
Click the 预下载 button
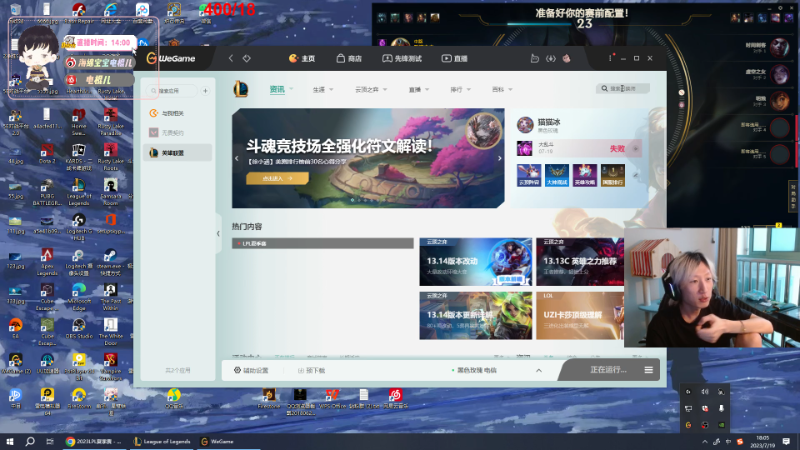(x=311, y=370)
